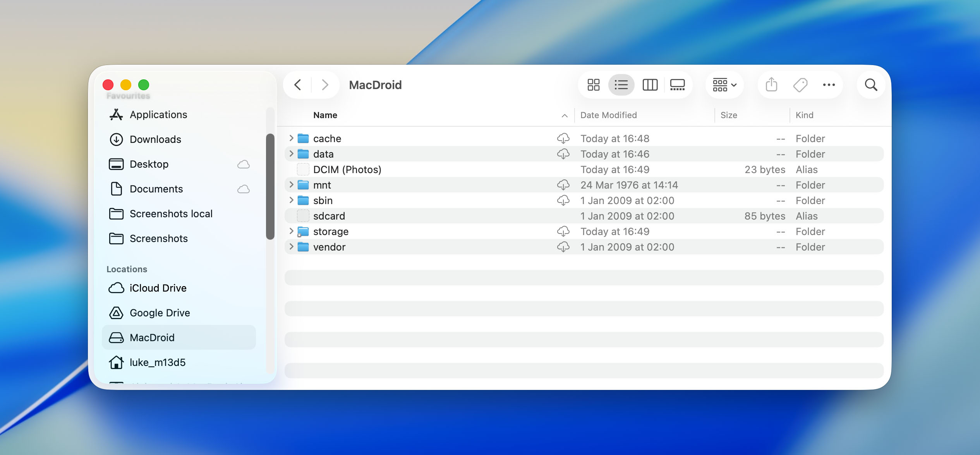
Task: Select iCloud Drive in the sidebar
Action: 158,288
